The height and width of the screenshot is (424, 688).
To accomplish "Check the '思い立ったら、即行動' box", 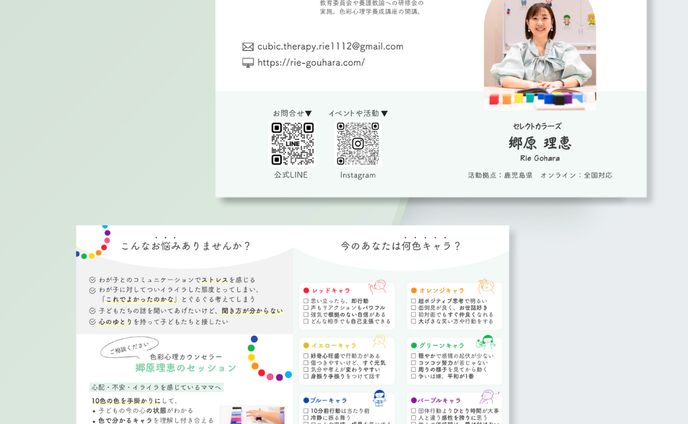I will 306,301.
